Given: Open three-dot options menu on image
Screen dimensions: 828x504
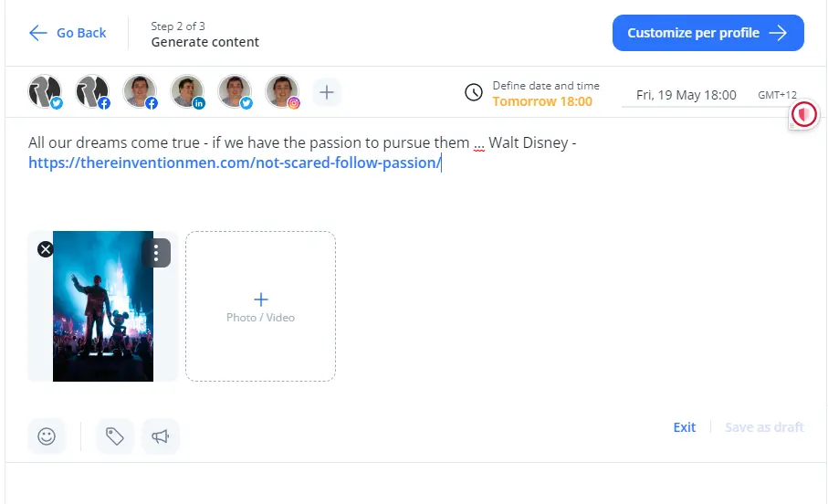Looking at the screenshot, I should [156, 253].
